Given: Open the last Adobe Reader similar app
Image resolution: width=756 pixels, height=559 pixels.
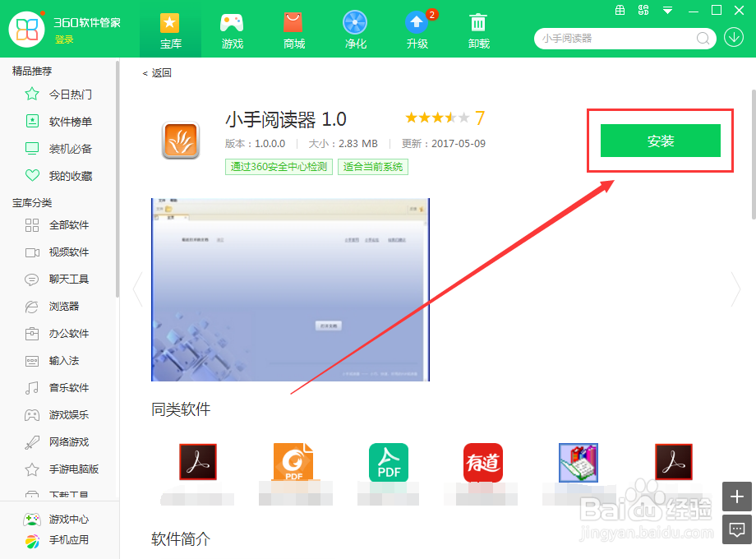Looking at the screenshot, I should 674,462.
